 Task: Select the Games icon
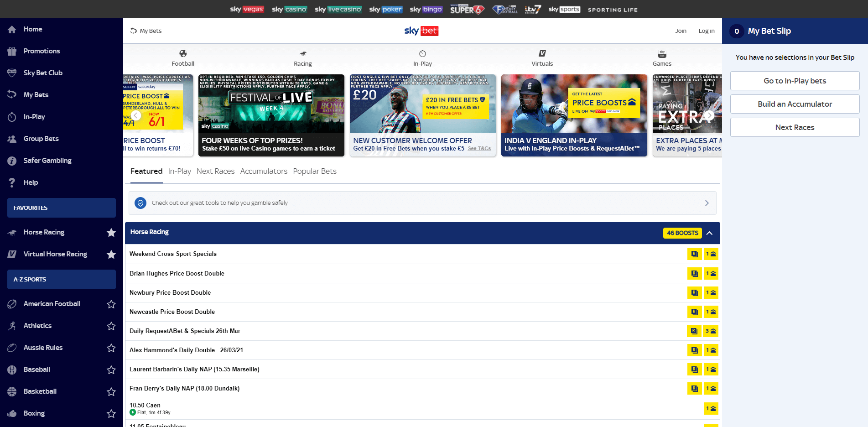click(x=661, y=53)
